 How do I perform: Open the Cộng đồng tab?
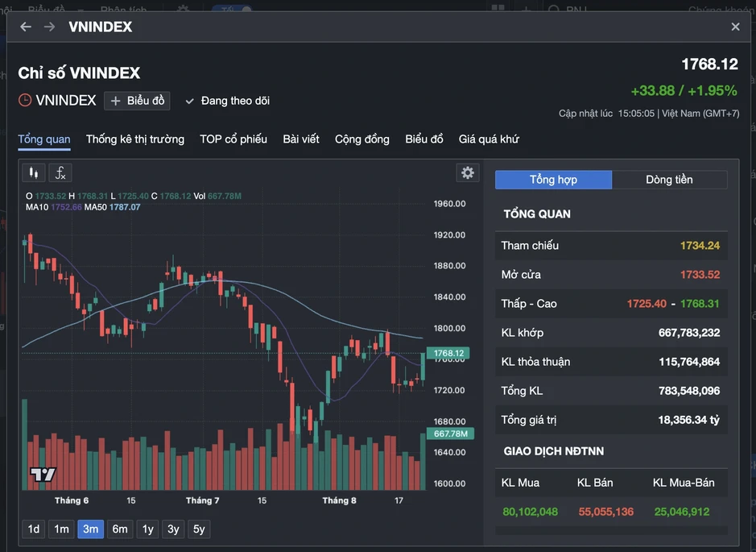click(x=362, y=139)
